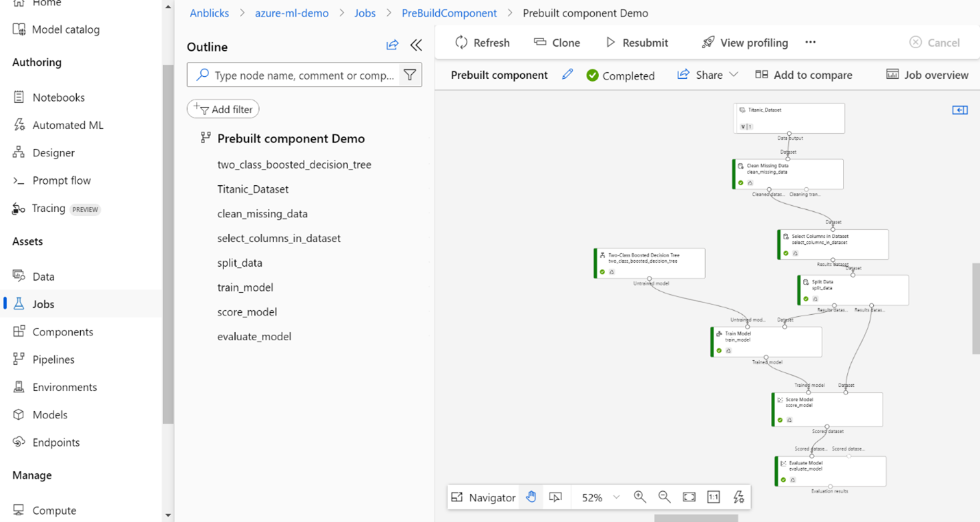The width and height of the screenshot is (980, 522).
Task: Select score_model in outline
Action: click(x=247, y=312)
